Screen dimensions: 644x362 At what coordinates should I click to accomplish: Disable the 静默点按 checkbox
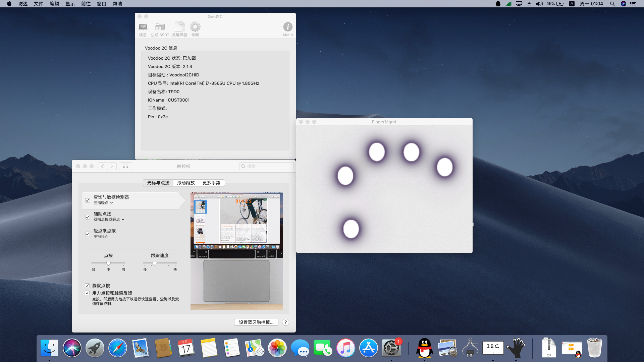pos(87,286)
